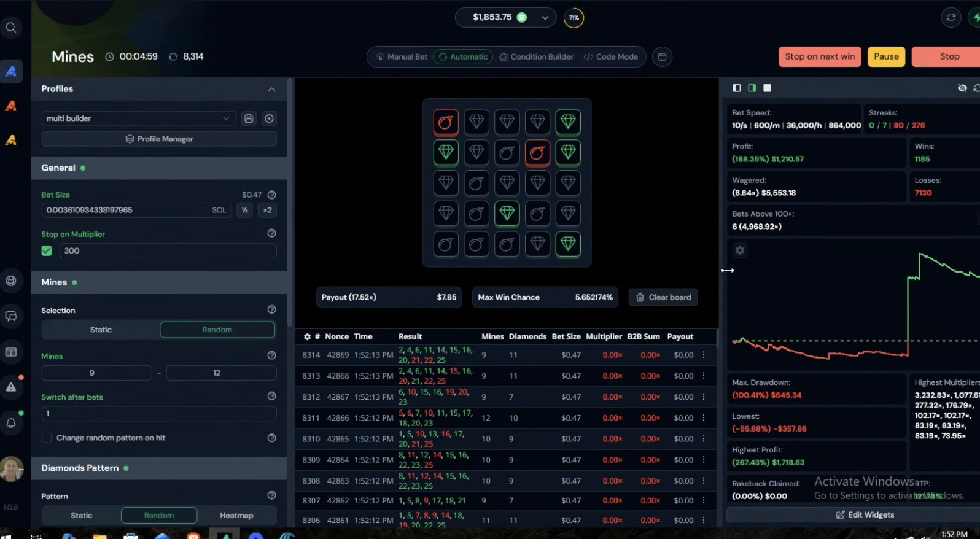
Task: Open the notifications bell in sidebar
Action: pos(11,423)
